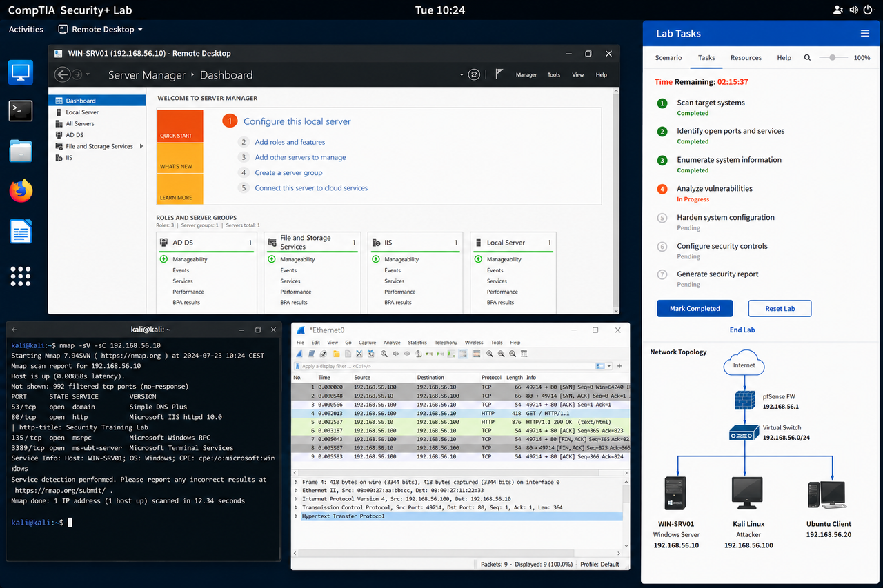
Task: Select Local Server in Server Manager sidebar
Action: click(82, 112)
